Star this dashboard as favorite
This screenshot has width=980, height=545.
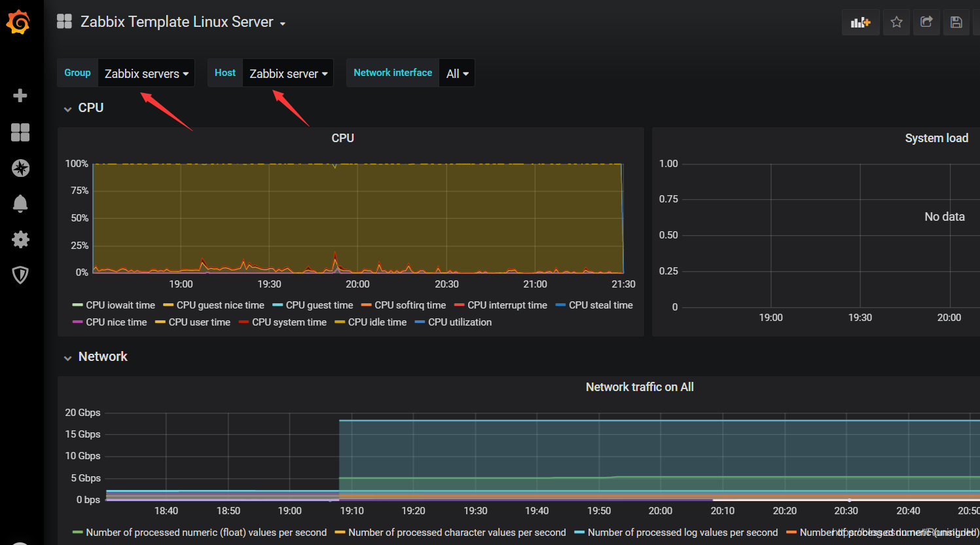896,22
